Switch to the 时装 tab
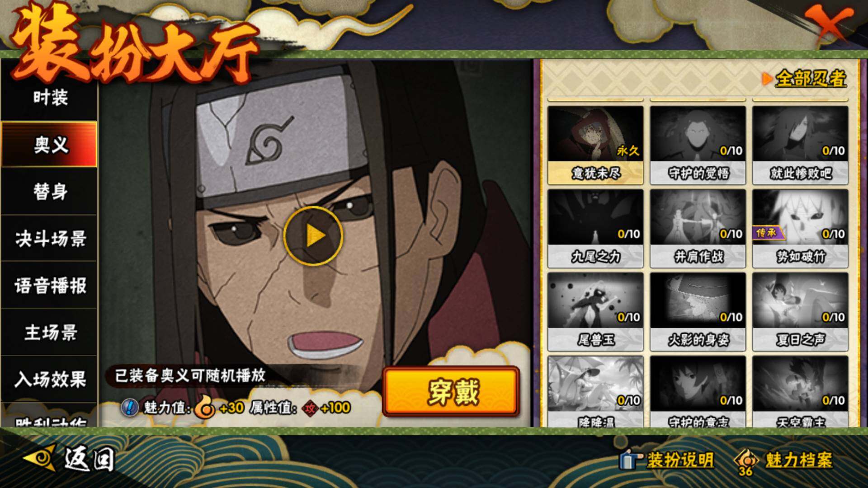 (x=50, y=97)
